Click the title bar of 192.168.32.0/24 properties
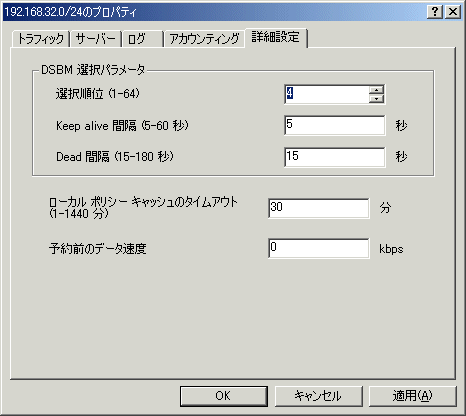 213,12
